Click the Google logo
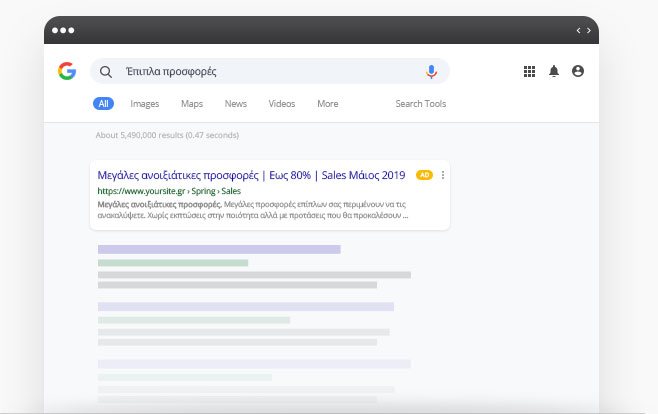 tap(67, 71)
